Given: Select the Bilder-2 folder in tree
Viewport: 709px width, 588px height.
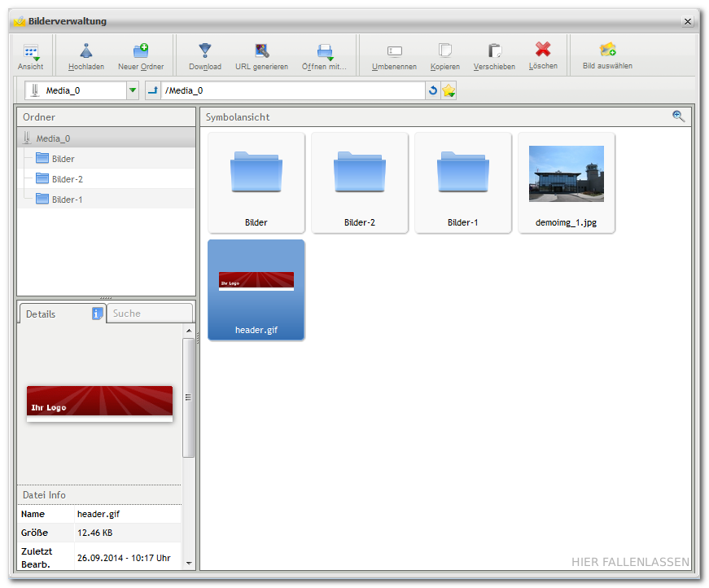Looking at the screenshot, I should pos(67,179).
